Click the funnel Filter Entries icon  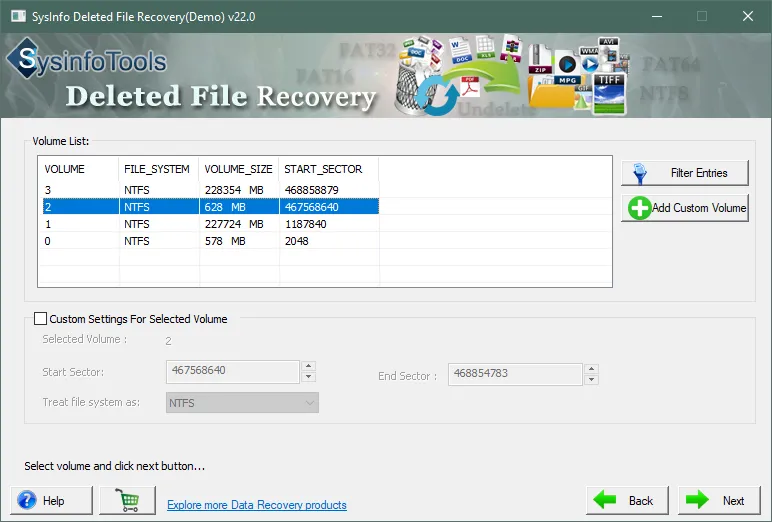click(x=640, y=174)
